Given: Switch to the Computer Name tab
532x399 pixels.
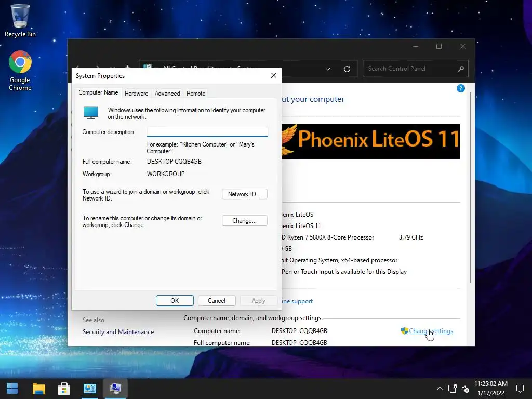Looking at the screenshot, I should point(98,92).
